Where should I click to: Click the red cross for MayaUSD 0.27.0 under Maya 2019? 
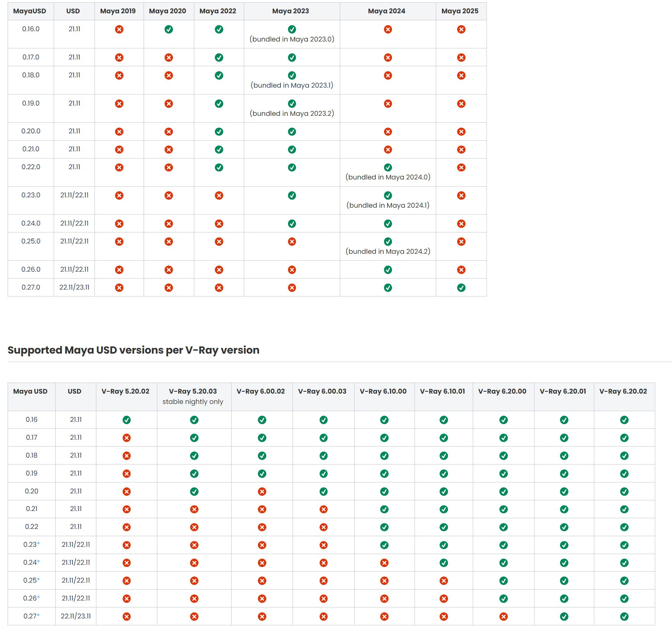119,288
